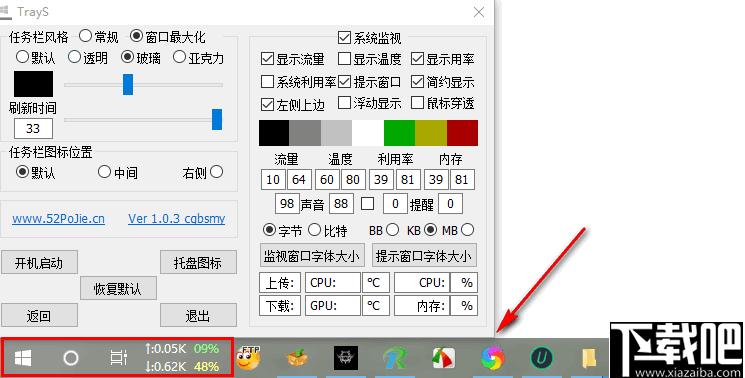Pick the black taskbar color square
Screen dimensions: 745x378
(33, 84)
